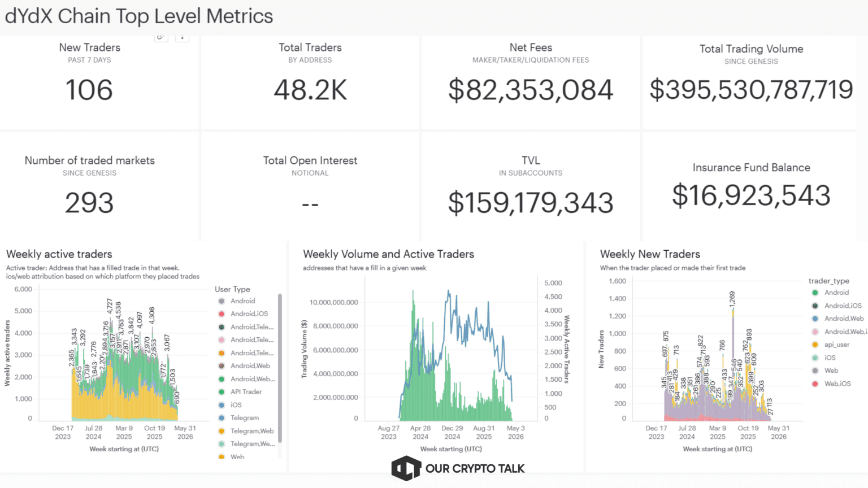
Task: Click the Telegram legend color dot
Action: pos(222,418)
